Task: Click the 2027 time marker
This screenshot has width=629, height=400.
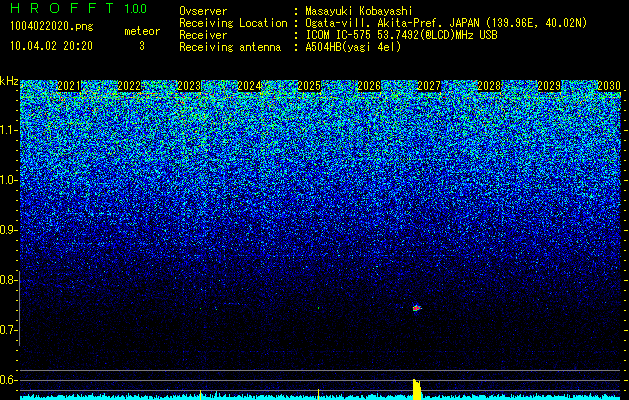Action: coord(429,86)
